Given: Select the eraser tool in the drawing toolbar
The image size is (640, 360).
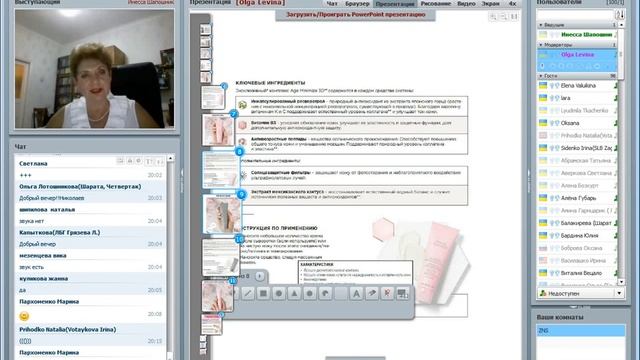Looking at the screenshot, I should point(372,293).
